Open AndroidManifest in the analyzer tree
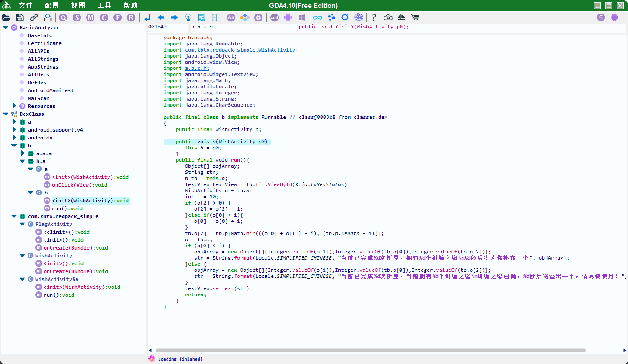628x364 pixels. point(51,90)
